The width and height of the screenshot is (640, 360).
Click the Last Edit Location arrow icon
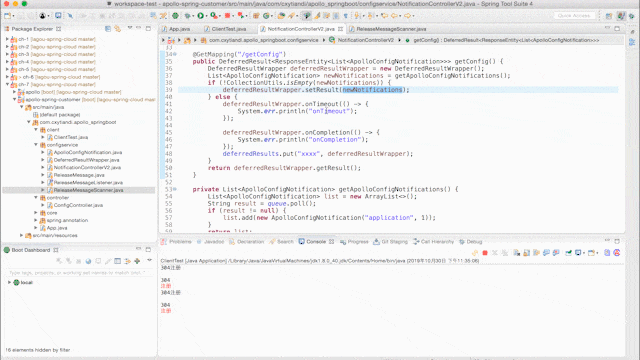pyautogui.click(x=384, y=16)
